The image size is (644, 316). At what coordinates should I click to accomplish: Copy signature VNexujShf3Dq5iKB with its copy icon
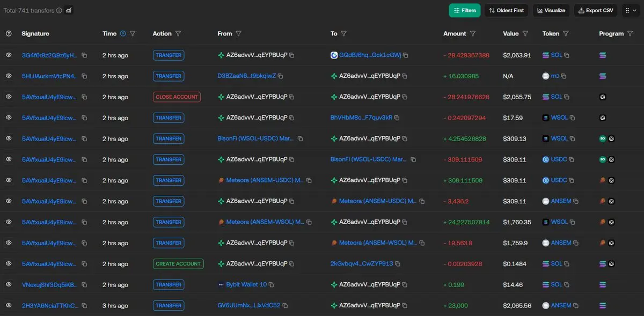pos(84,285)
